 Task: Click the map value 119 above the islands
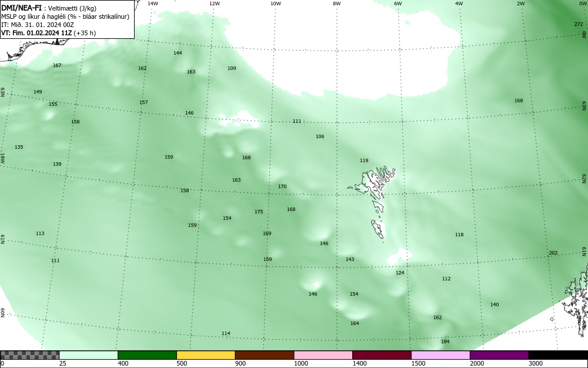pyautogui.click(x=364, y=160)
